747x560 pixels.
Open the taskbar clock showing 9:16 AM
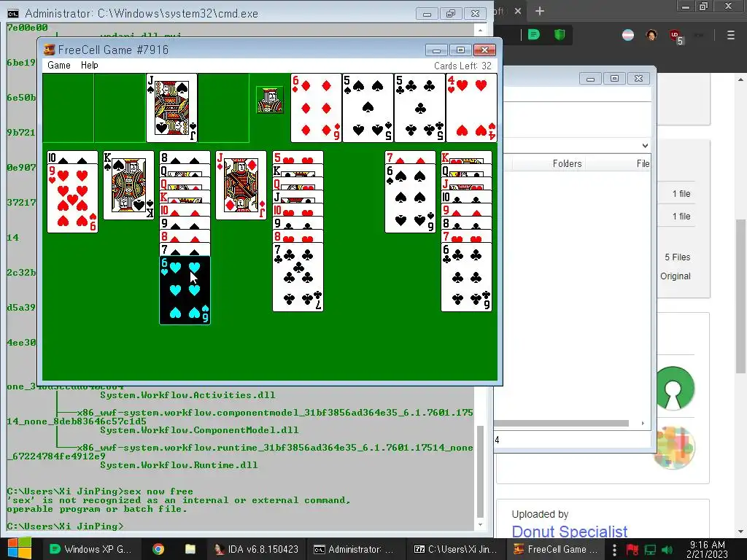(708, 549)
